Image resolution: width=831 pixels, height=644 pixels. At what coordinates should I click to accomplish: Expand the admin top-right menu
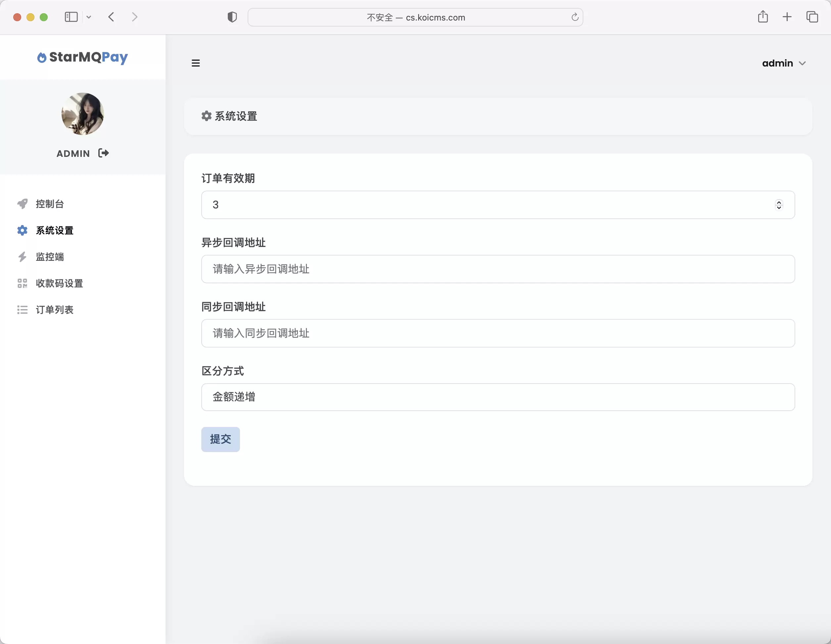[x=784, y=63]
